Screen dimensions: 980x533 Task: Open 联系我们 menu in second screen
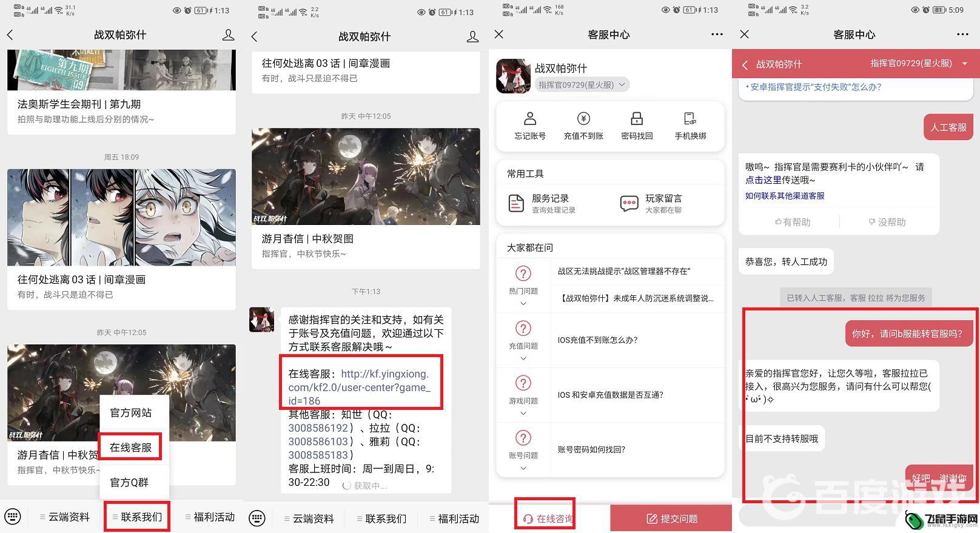pyautogui.click(x=381, y=518)
